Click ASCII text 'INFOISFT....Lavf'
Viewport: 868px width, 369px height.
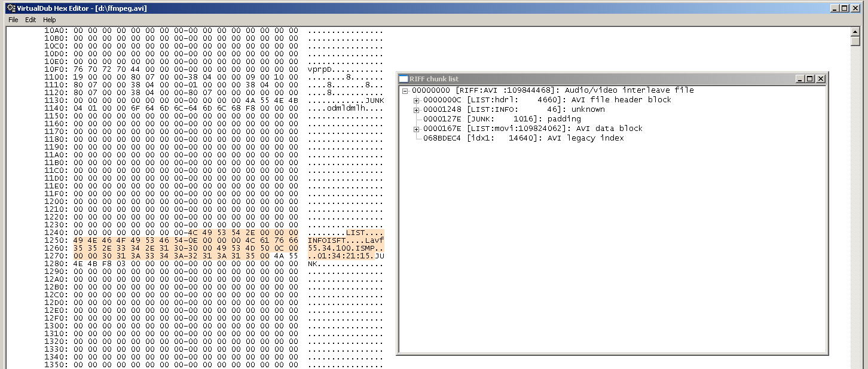point(346,240)
